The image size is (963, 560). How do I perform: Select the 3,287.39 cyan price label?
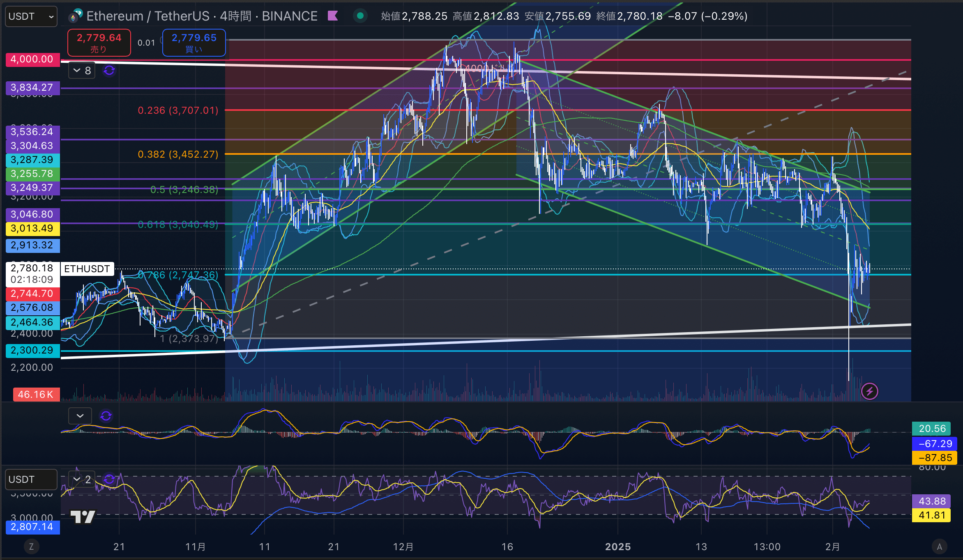point(32,160)
